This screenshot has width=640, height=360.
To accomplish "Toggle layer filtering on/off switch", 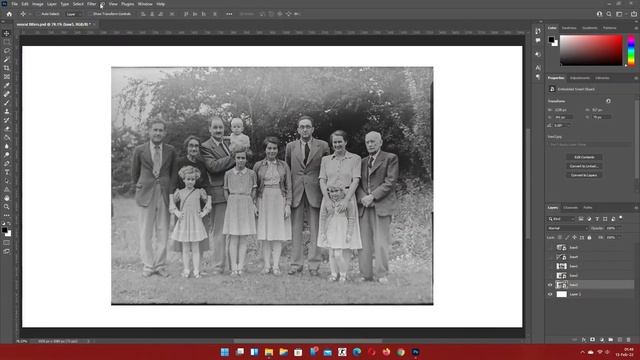I will [621, 218].
